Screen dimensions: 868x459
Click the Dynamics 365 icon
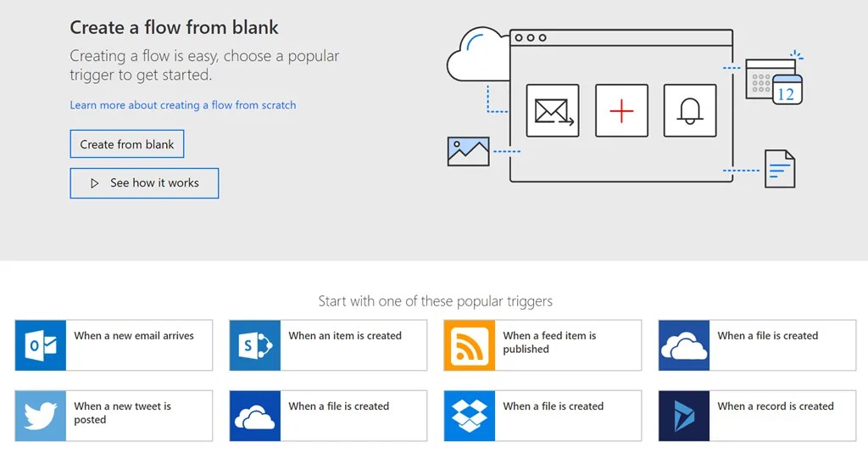click(684, 416)
